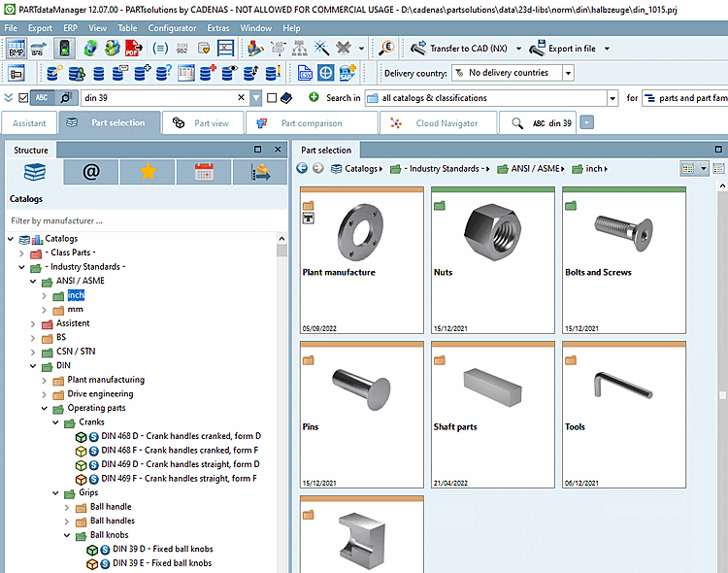Click the BMP export toolbar icon
This screenshot has height=573, width=728.
click(17, 48)
